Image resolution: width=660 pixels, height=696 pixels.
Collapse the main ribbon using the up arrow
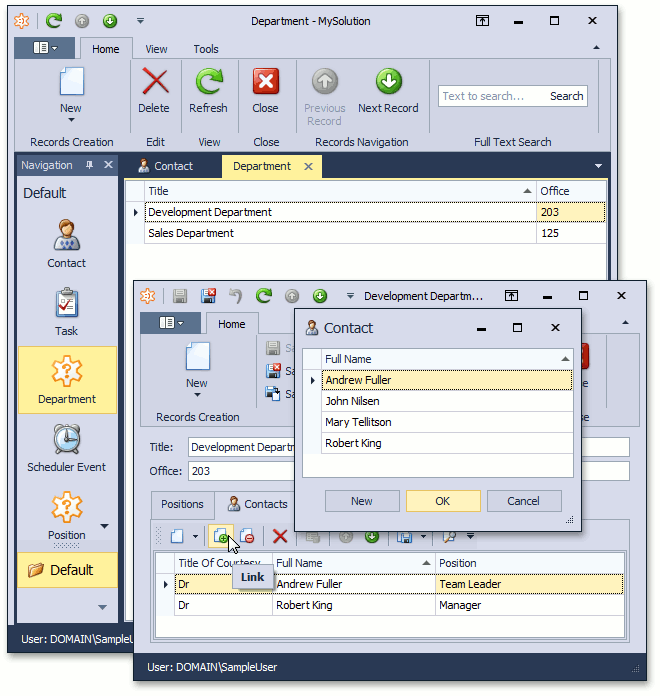coord(598,49)
